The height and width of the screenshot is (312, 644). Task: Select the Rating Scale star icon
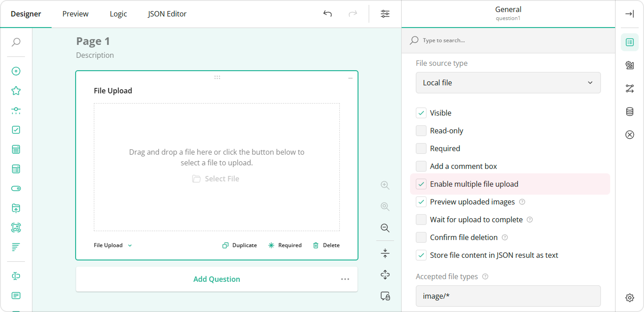point(16,90)
